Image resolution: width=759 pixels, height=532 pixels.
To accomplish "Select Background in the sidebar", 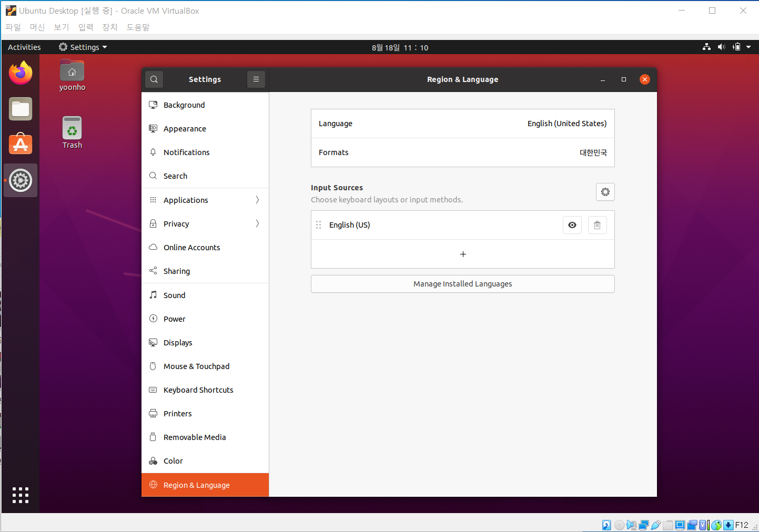I will click(205, 105).
